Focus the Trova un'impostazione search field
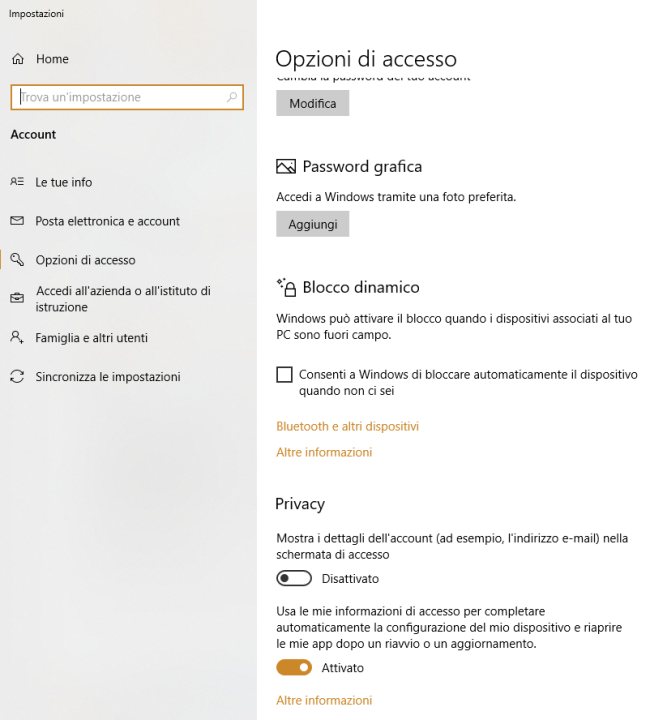 [x=120, y=97]
